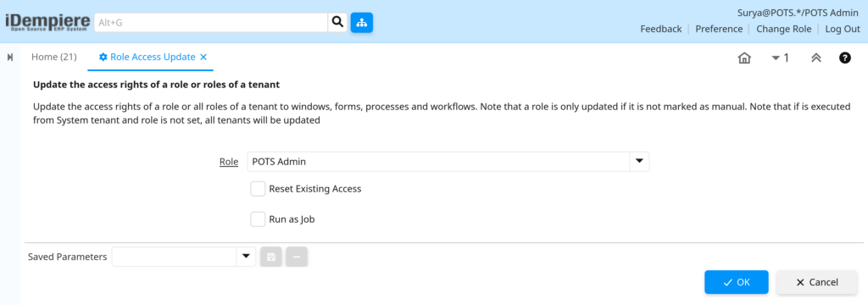Enable Reset Existing Access checkbox
Image resolution: width=868 pixels, height=305 pixels.
[258, 189]
